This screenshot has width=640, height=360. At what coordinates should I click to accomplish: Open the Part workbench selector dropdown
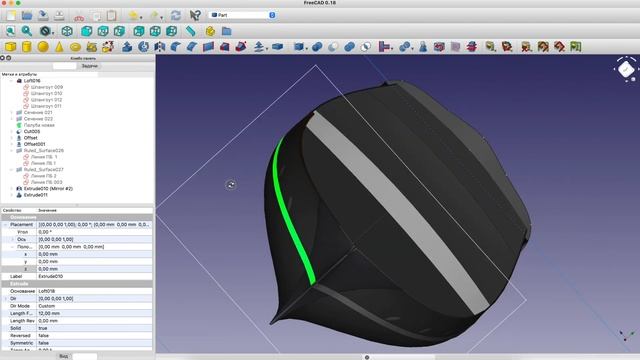click(243, 15)
